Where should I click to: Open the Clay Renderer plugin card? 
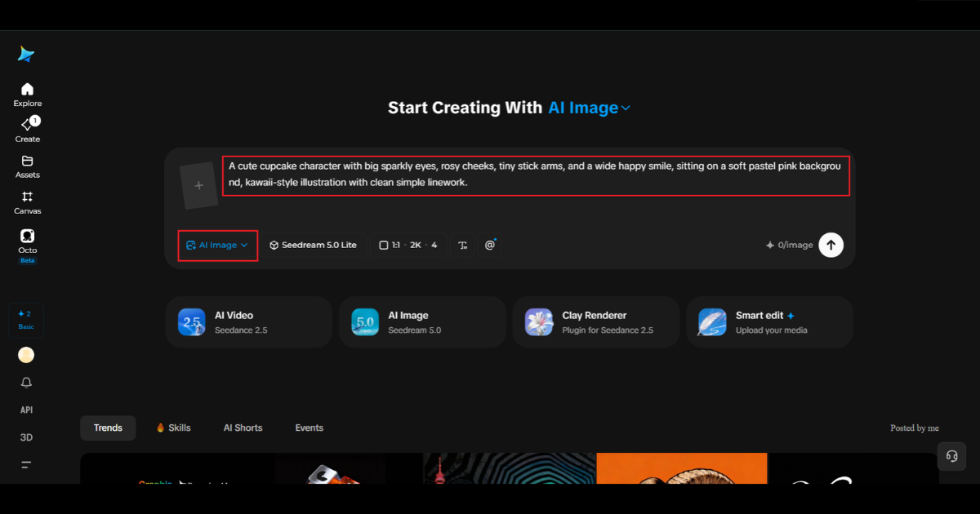595,322
